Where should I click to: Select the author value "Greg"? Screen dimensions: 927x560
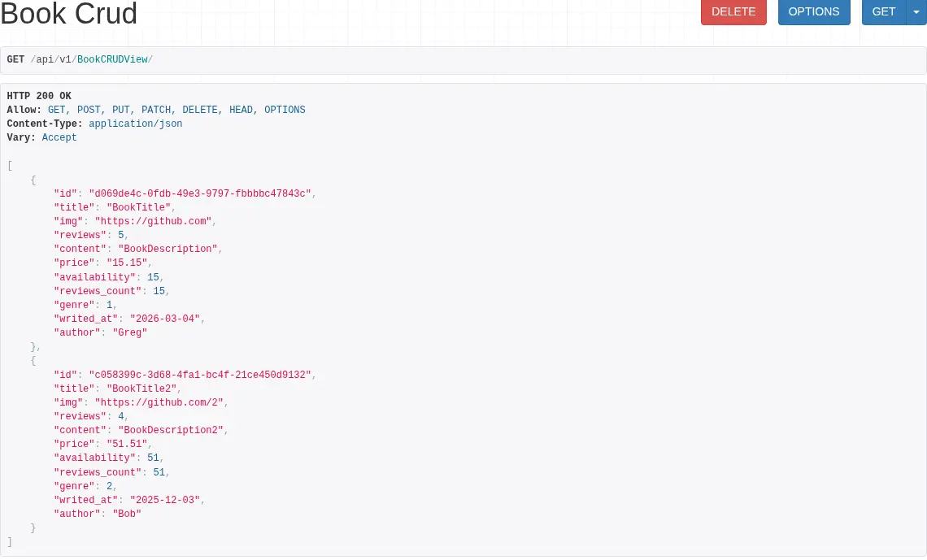click(x=129, y=332)
